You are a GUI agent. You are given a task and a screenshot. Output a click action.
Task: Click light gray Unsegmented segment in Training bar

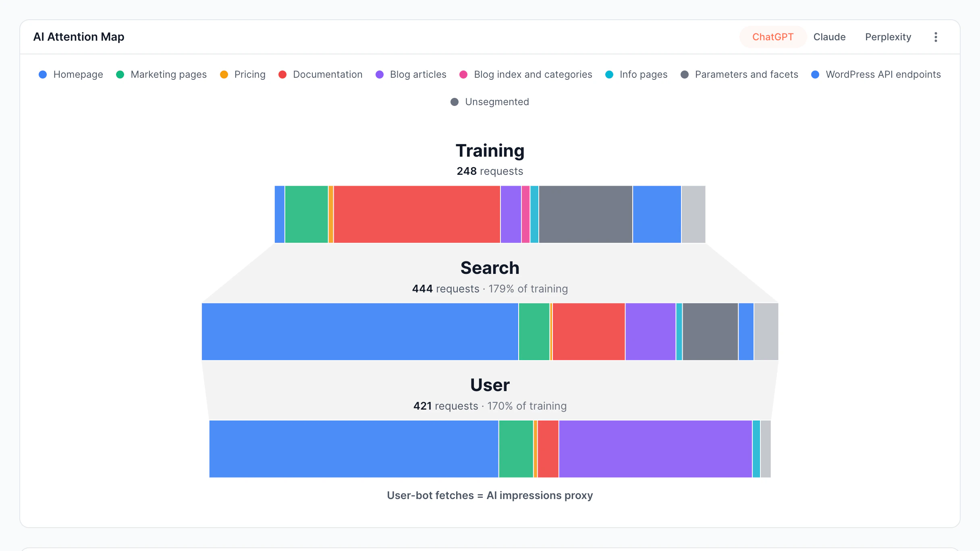tap(693, 214)
